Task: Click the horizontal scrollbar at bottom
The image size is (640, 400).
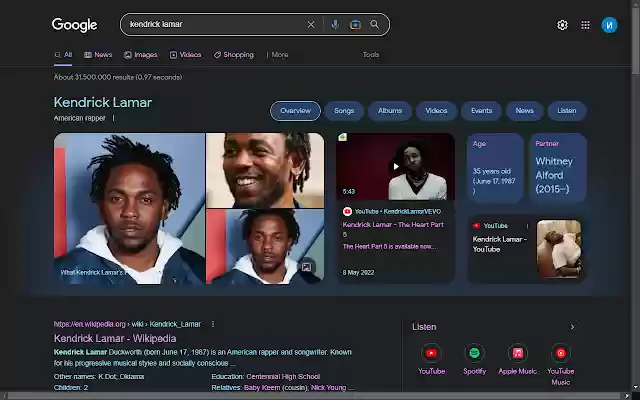Action: [316, 396]
